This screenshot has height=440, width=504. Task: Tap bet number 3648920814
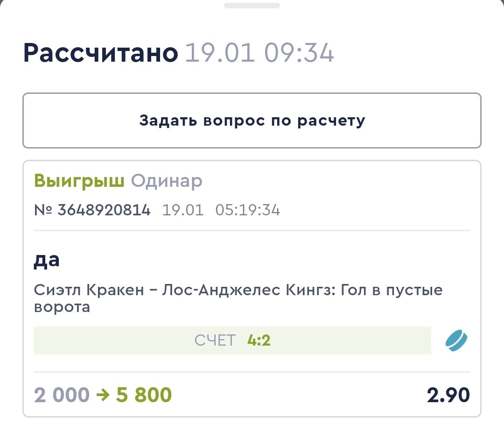pos(104,210)
